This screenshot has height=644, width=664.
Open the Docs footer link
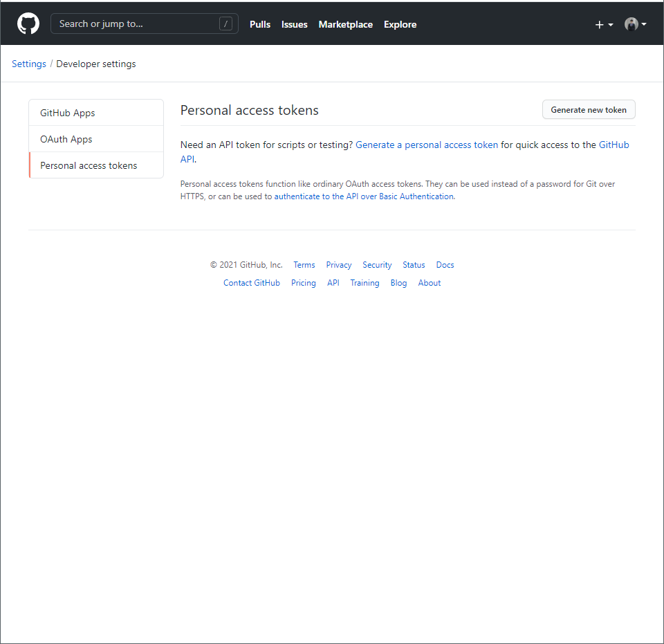click(445, 265)
